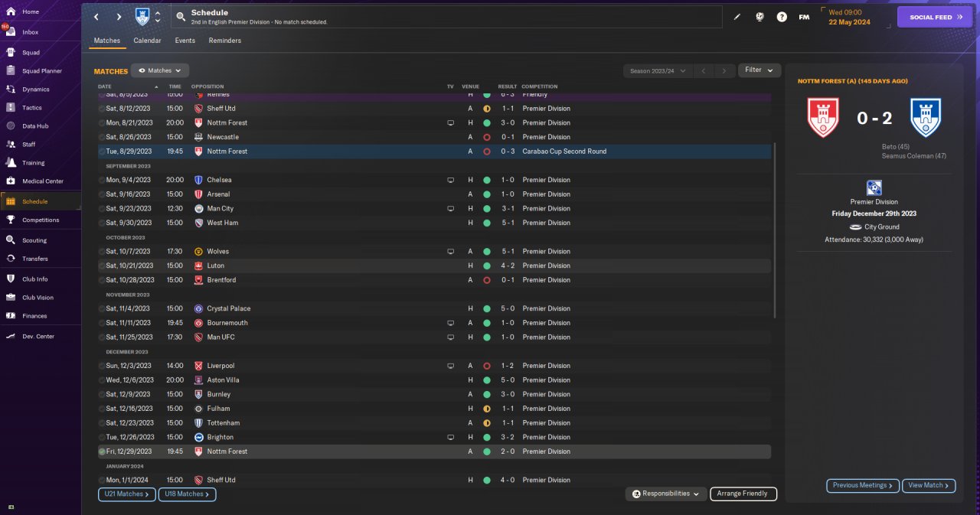Toggle the selection circle on the Liverpool row

[x=102, y=366]
